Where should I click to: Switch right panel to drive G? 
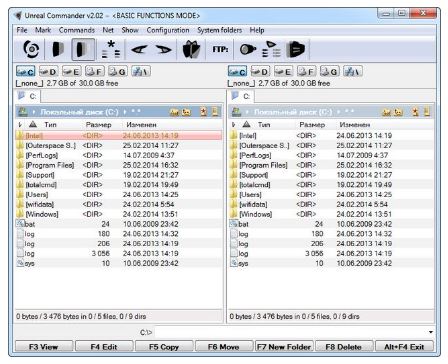click(x=330, y=71)
